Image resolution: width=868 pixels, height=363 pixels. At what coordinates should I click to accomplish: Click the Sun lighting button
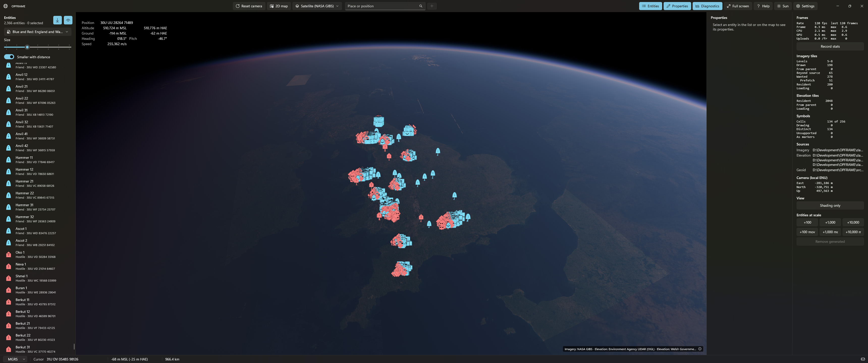click(782, 6)
